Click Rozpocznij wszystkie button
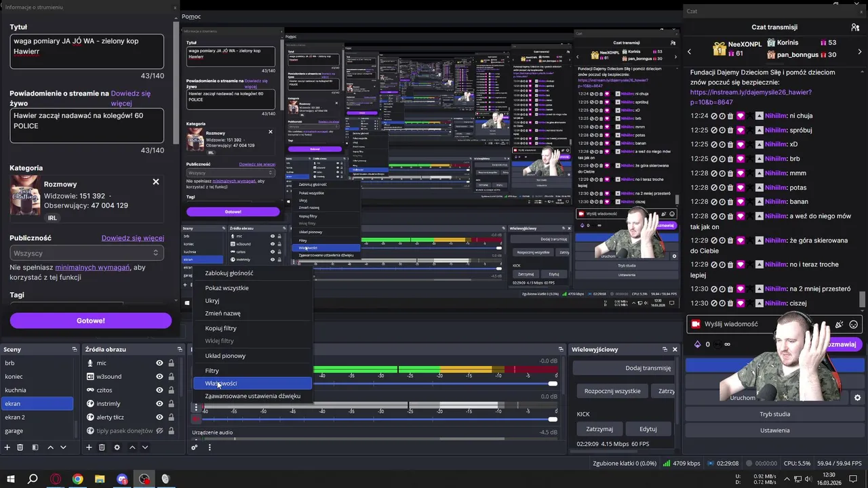The image size is (868, 488). [612, 391]
